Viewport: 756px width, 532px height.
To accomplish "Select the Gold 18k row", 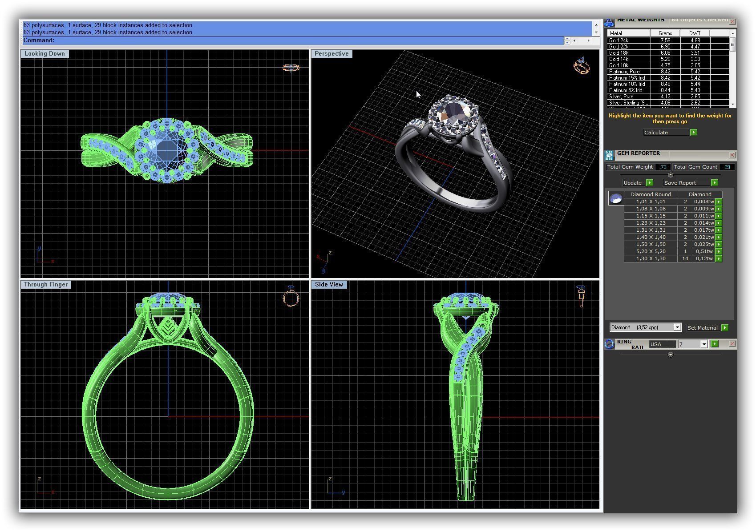I will 668,53.
